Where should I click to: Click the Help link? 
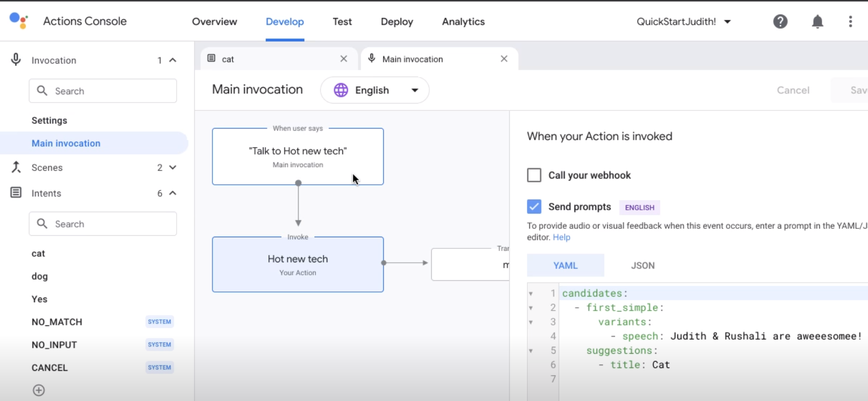point(561,237)
